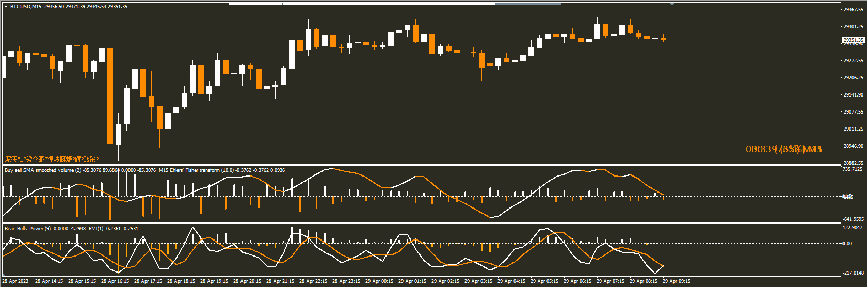Click the 28882.55 price scale label
Viewport: 868px width, 288px height.
(x=854, y=163)
